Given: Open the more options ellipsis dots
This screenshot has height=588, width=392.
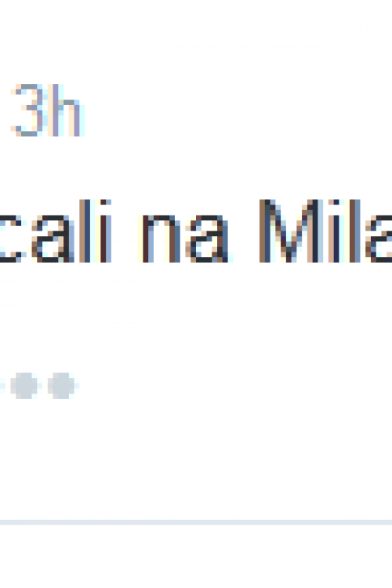Looking at the screenshot, I should (39, 386).
